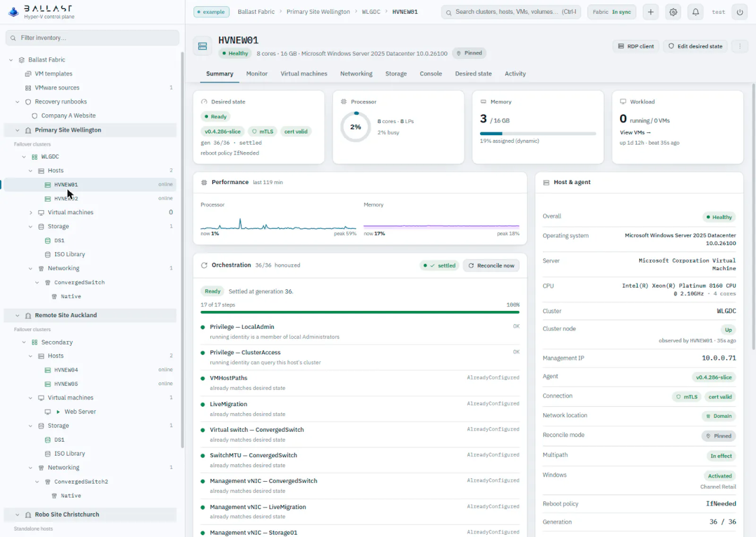Click the Reconcile now button
This screenshot has width=756, height=537.
491,266
